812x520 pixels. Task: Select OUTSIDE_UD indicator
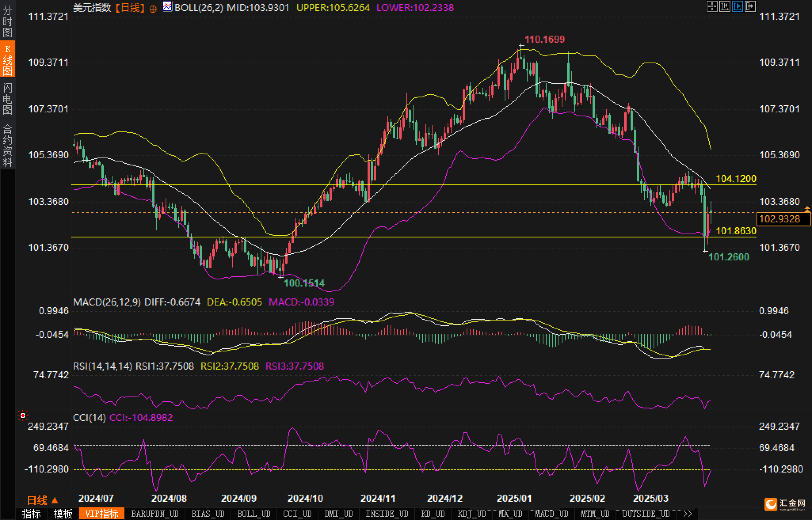(646, 514)
